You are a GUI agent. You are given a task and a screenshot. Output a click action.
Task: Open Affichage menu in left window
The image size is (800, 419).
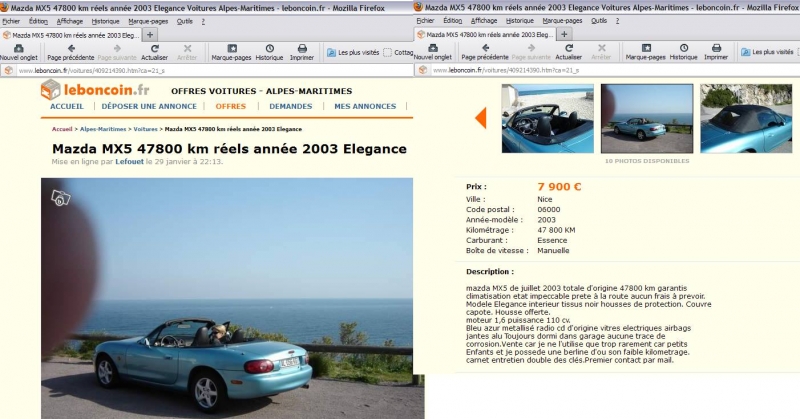coord(69,21)
